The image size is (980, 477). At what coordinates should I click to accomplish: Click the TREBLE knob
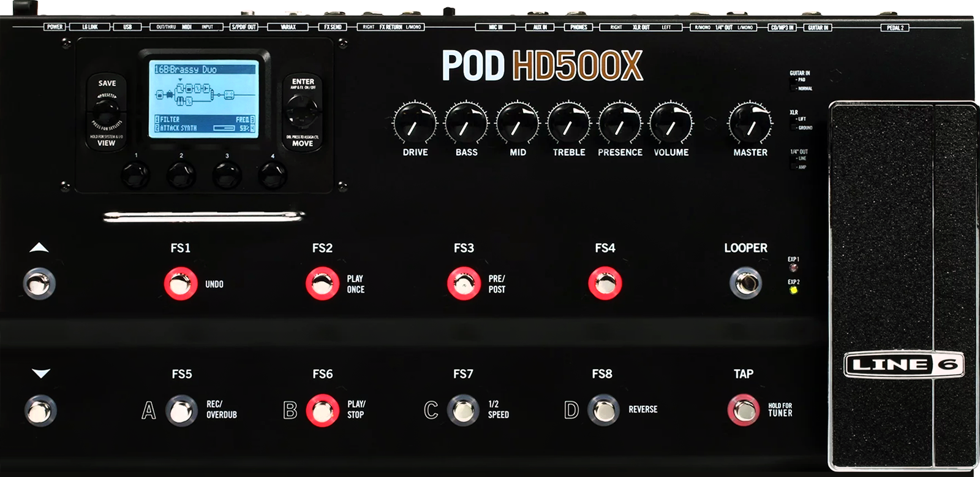pos(568,123)
